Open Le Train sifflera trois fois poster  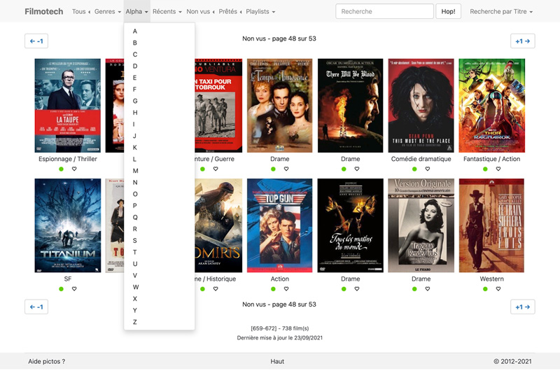point(492,225)
